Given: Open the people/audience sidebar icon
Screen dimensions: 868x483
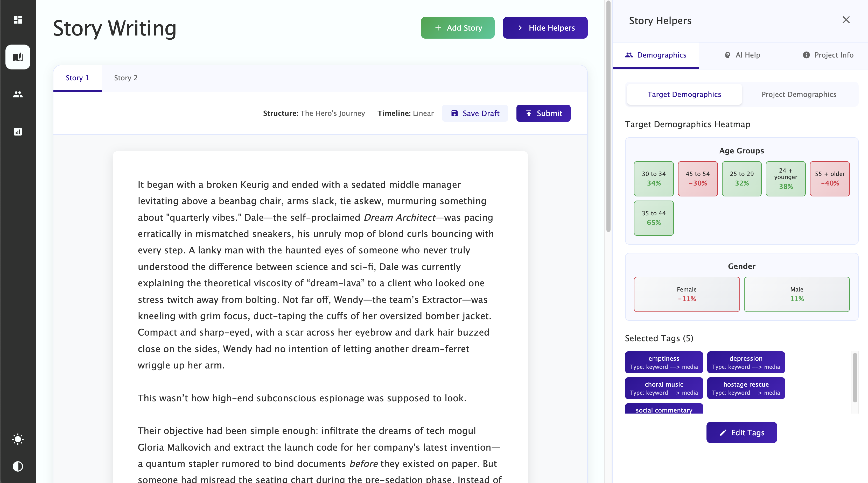Looking at the screenshot, I should point(18,94).
